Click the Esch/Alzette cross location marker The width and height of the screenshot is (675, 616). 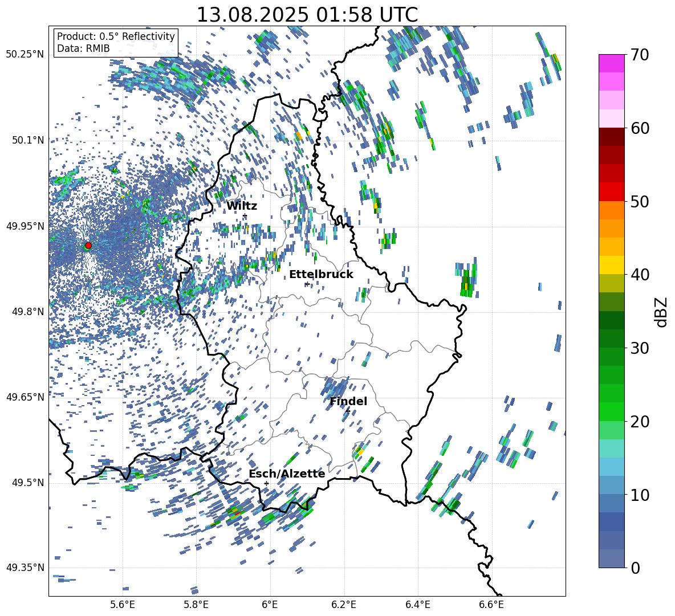click(x=266, y=483)
